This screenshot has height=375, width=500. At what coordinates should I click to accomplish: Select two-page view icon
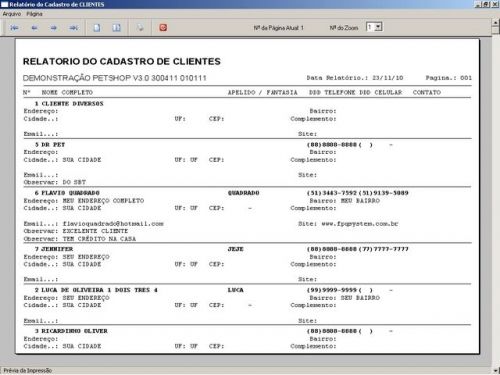[x=116, y=28]
